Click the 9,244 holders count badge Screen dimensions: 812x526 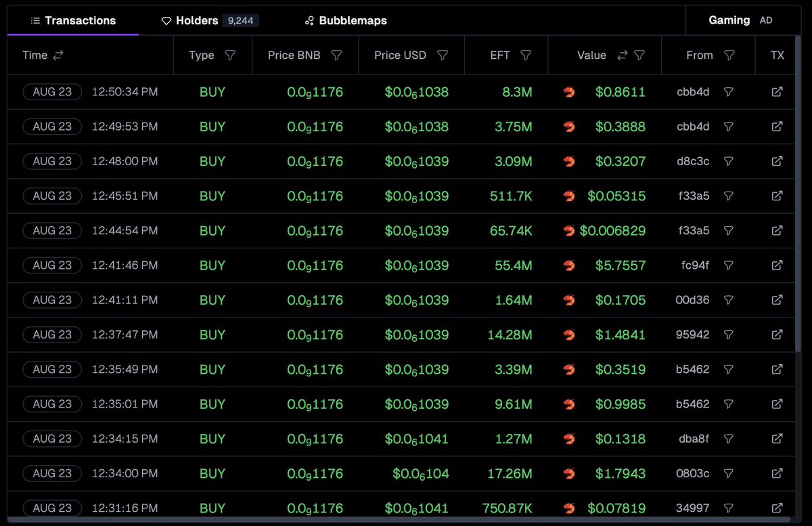[x=240, y=21]
